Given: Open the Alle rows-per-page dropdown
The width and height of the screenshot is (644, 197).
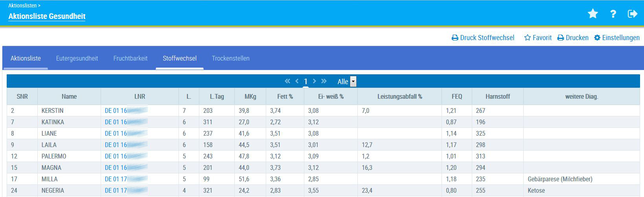Looking at the screenshot, I should pyautogui.click(x=353, y=82).
